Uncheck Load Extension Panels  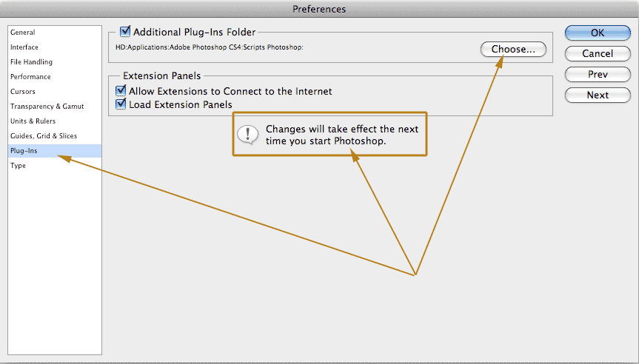coord(121,105)
